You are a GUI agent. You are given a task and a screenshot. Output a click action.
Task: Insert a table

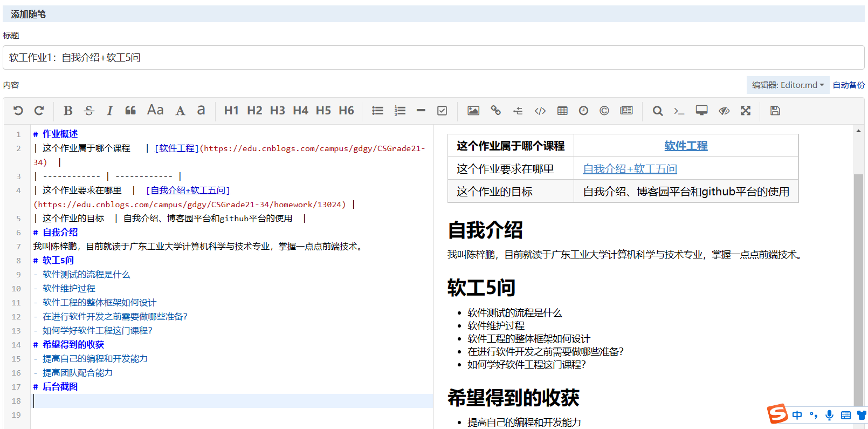(x=562, y=111)
